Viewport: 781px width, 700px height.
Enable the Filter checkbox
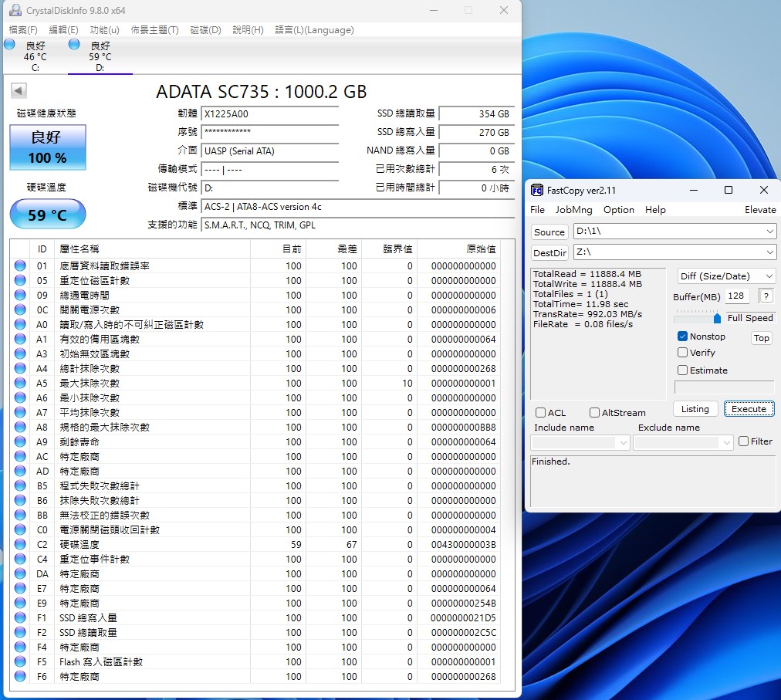click(x=744, y=441)
